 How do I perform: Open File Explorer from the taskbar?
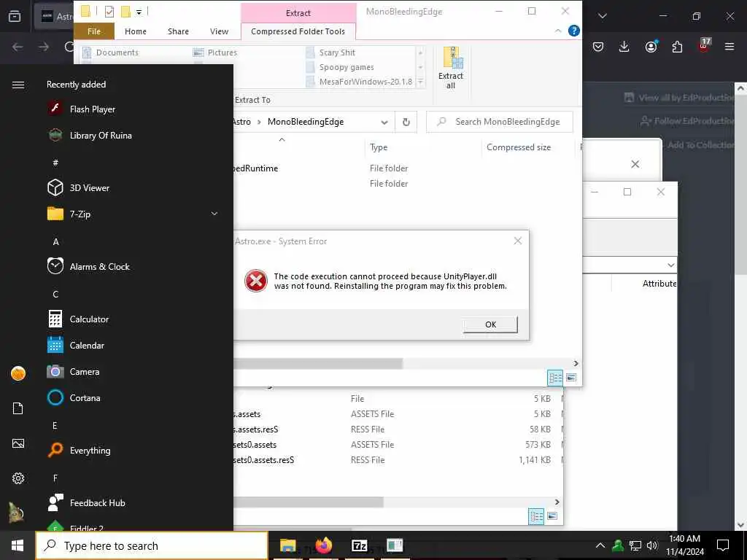click(287, 545)
